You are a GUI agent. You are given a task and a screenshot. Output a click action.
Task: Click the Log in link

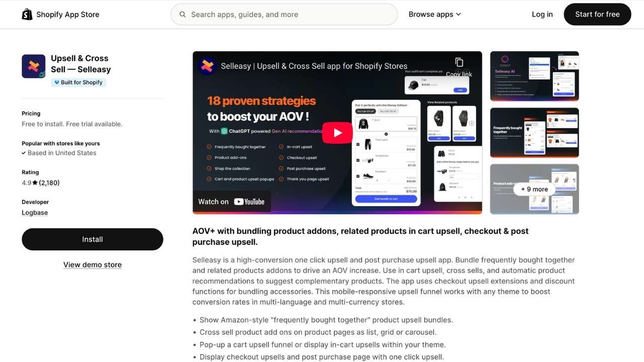(x=542, y=14)
